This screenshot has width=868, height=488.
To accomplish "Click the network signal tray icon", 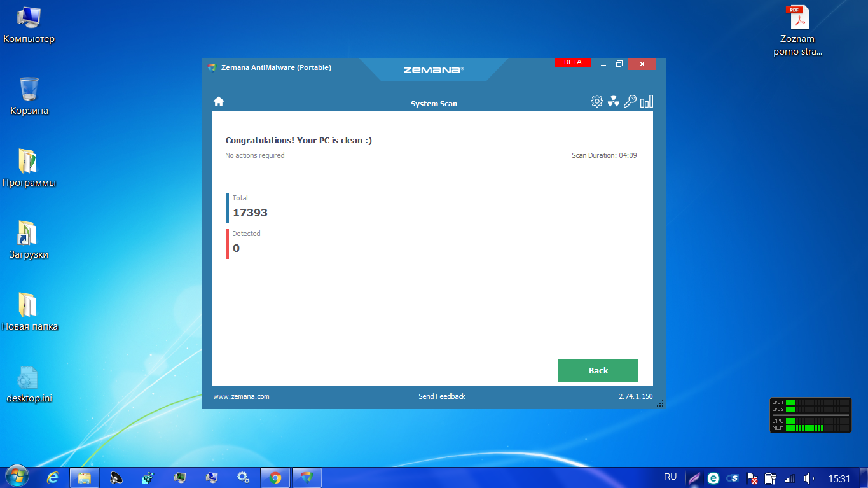I will (x=790, y=478).
